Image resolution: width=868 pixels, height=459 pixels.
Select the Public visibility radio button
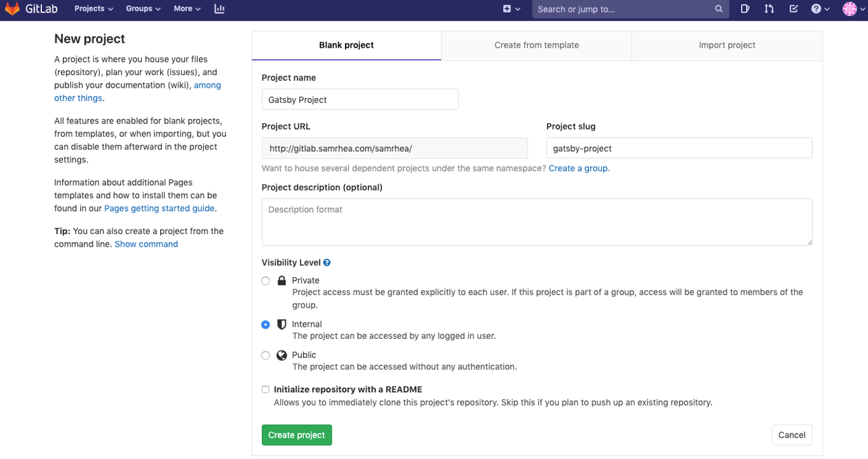coord(266,355)
